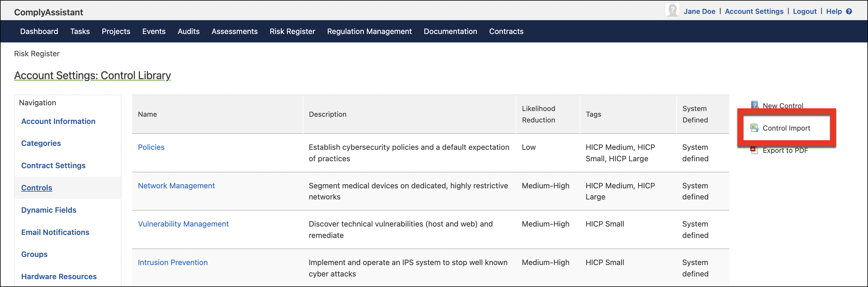Screen dimensions: 868x287
Task: Click Vulnerability Management row's 'System defined' cell
Action: pyautogui.click(x=695, y=230)
